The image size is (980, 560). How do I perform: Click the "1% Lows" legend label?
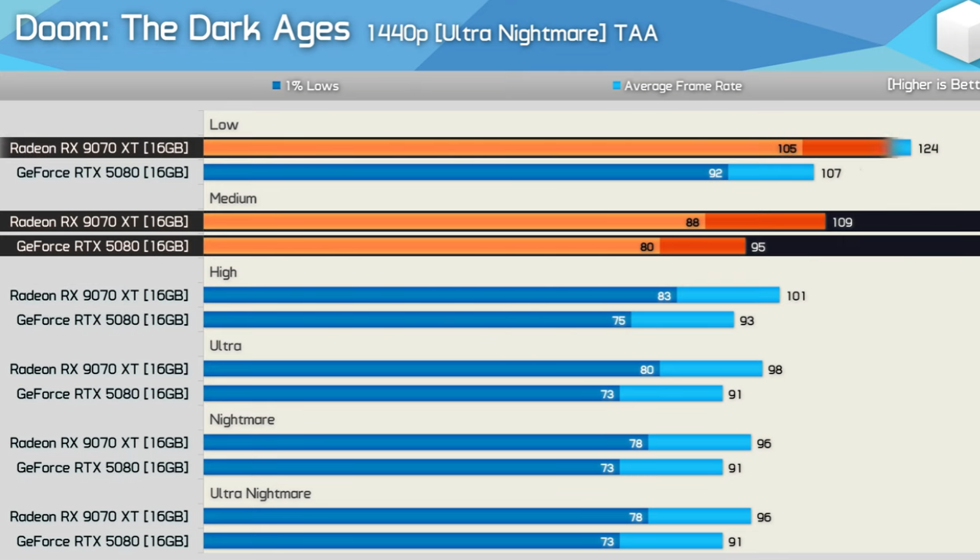[x=312, y=86]
